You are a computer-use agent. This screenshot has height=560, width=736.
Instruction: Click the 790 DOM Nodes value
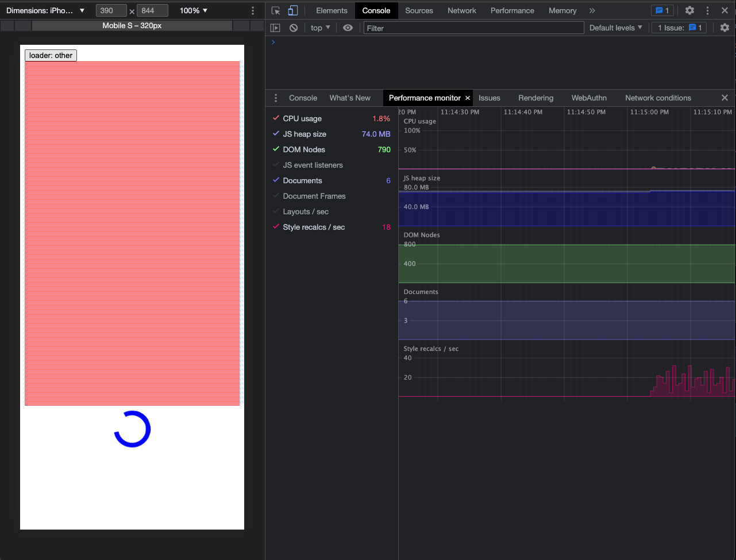(384, 149)
